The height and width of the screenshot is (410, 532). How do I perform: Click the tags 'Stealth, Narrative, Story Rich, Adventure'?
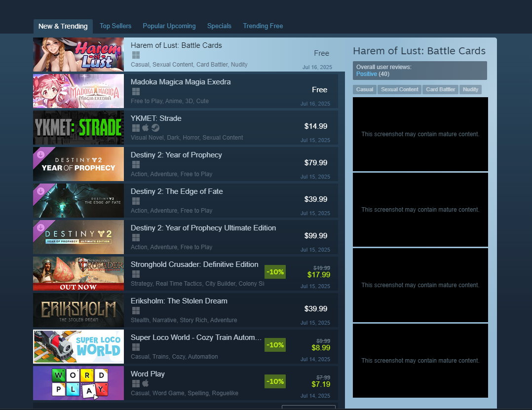pos(184,320)
